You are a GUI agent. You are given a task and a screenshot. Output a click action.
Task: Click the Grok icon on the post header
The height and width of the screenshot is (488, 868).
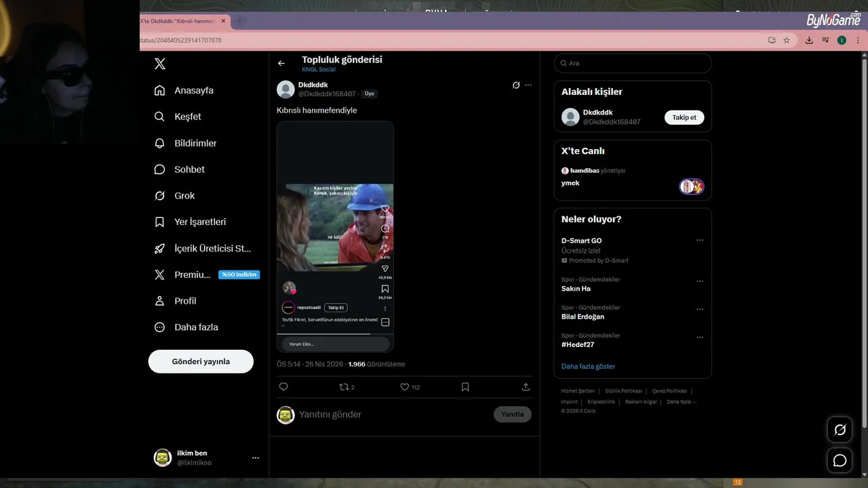click(x=516, y=85)
